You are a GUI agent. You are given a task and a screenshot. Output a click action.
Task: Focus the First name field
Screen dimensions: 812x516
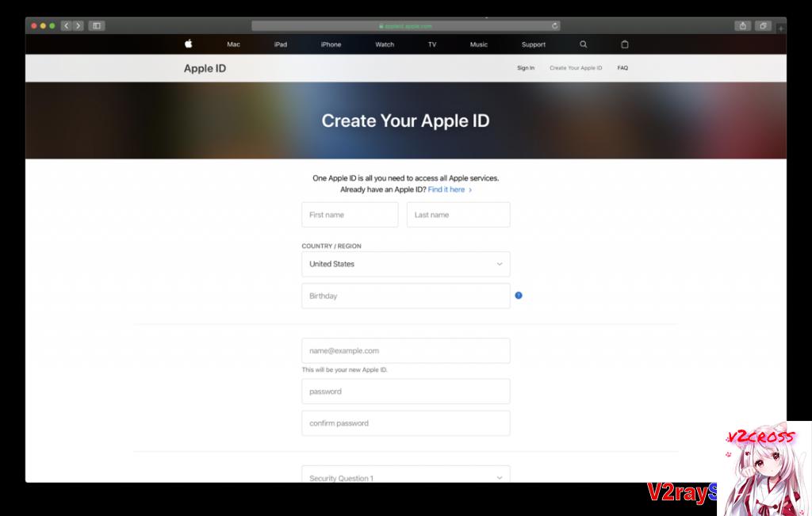coord(350,215)
